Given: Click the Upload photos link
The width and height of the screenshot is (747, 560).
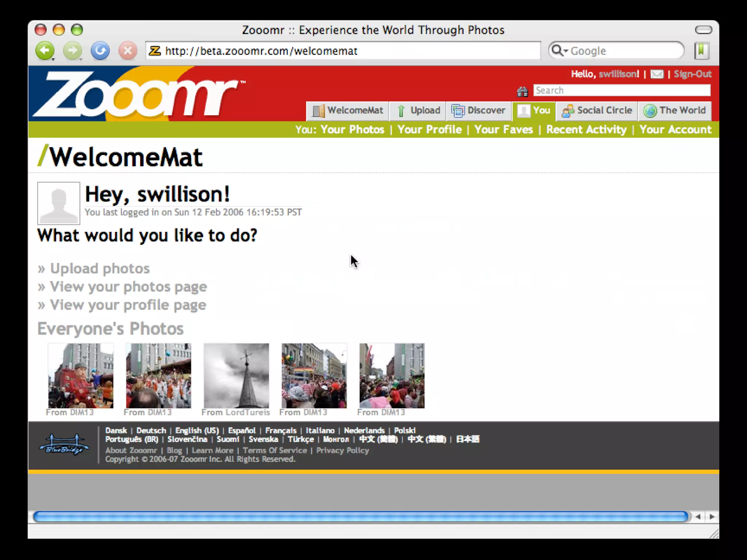Looking at the screenshot, I should 100,269.
